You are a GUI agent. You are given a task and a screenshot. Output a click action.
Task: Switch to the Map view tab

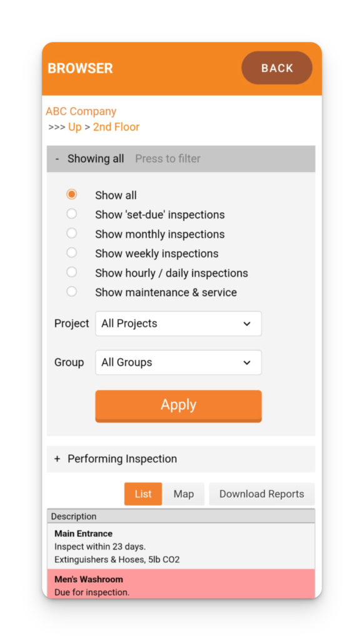[184, 494]
